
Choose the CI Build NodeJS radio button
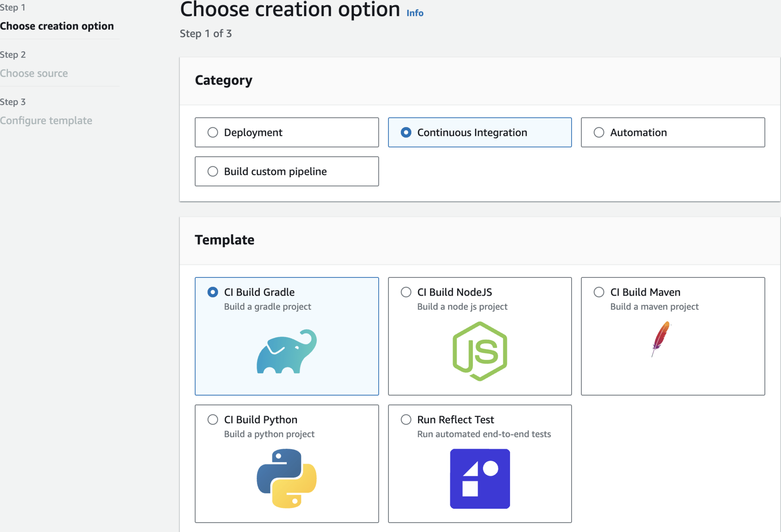[x=406, y=292]
